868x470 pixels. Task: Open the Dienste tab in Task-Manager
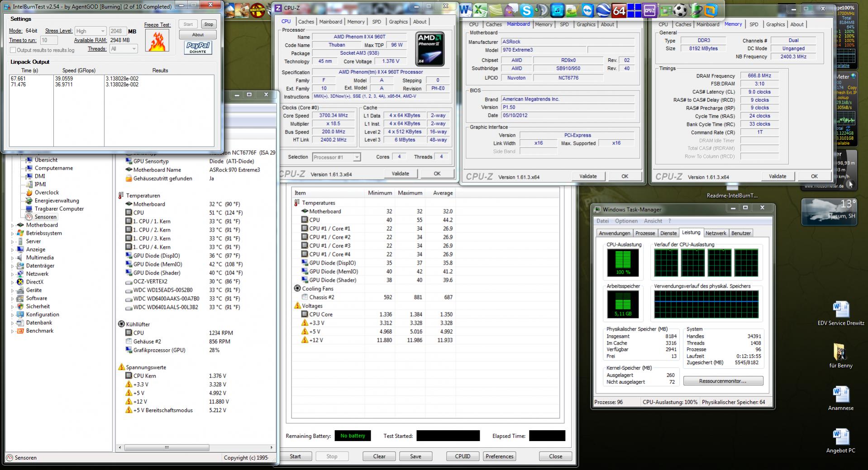[x=668, y=233]
